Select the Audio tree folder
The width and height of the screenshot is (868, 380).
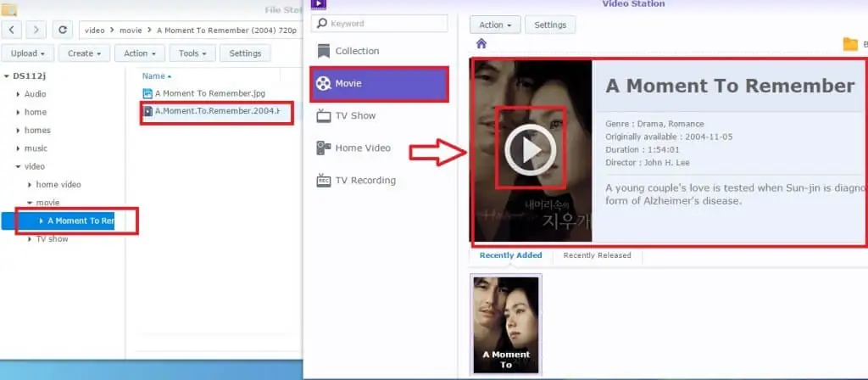[x=35, y=94]
